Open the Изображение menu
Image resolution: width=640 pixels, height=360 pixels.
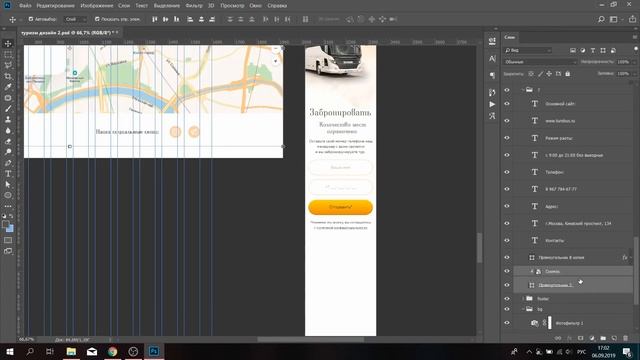pos(97,6)
